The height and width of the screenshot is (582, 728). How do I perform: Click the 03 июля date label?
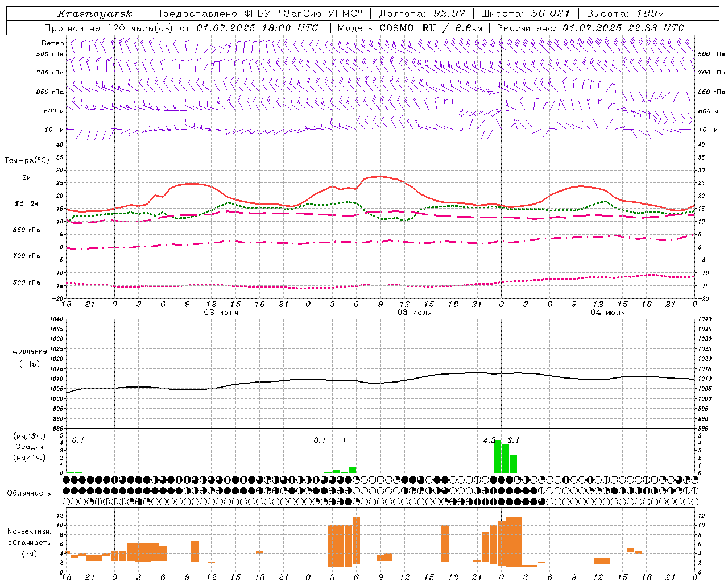[x=415, y=313]
